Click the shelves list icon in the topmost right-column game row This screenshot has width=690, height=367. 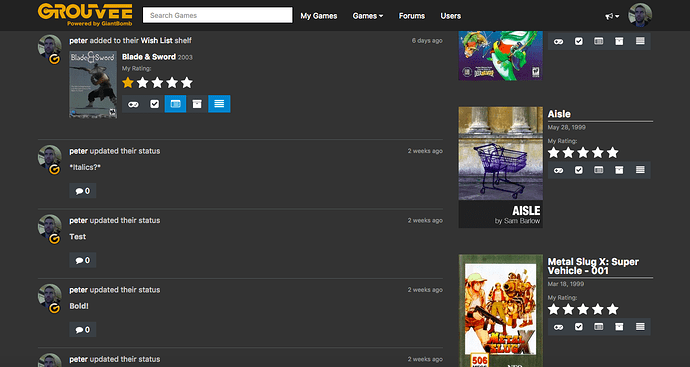point(640,41)
